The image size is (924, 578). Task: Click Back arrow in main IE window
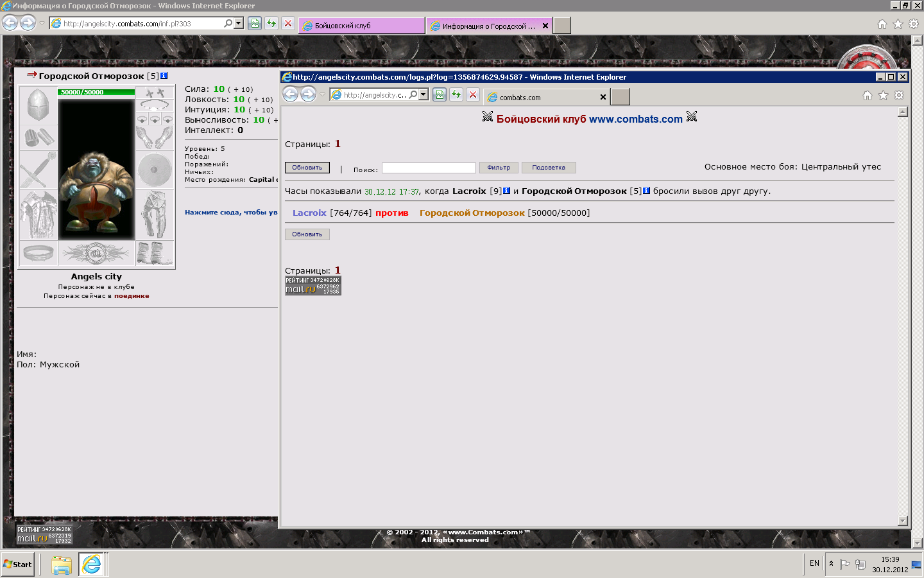pyautogui.click(x=10, y=23)
